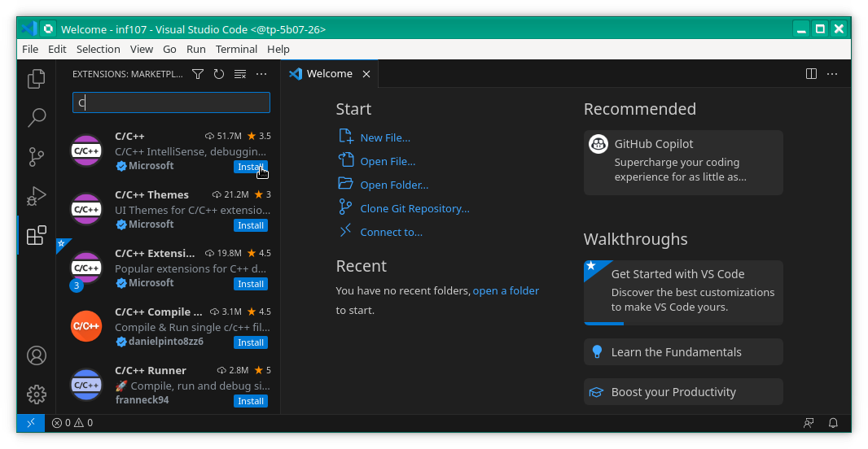
Task: Filter extensions with the funnel icon
Action: pos(198,74)
